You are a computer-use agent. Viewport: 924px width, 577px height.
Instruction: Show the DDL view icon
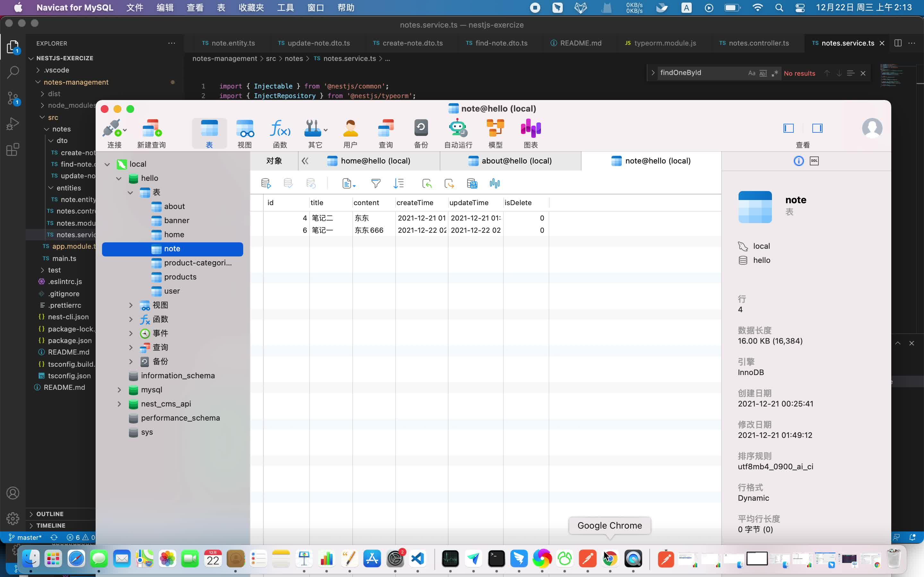[814, 161]
